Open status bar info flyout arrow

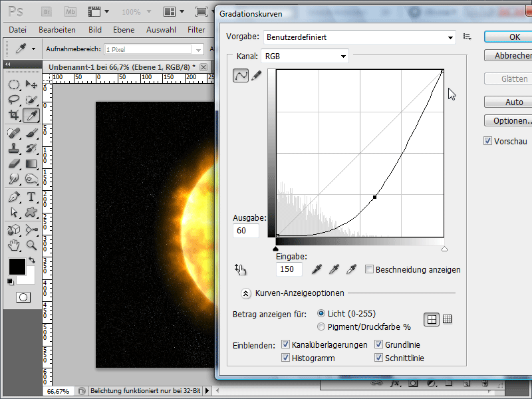pos(207,391)
